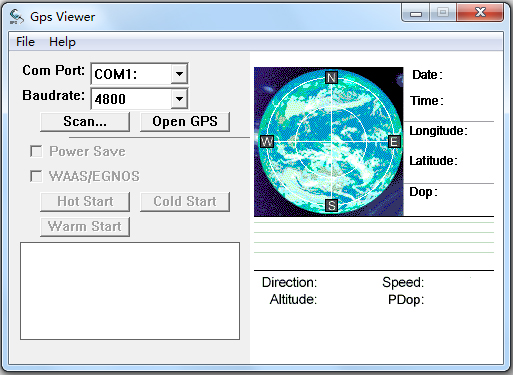The height and width of the screenshot is (375, 513).
Task: Expand the Com Port dropdown arrow
Action: pyautogui.click(x=179, y=74)
